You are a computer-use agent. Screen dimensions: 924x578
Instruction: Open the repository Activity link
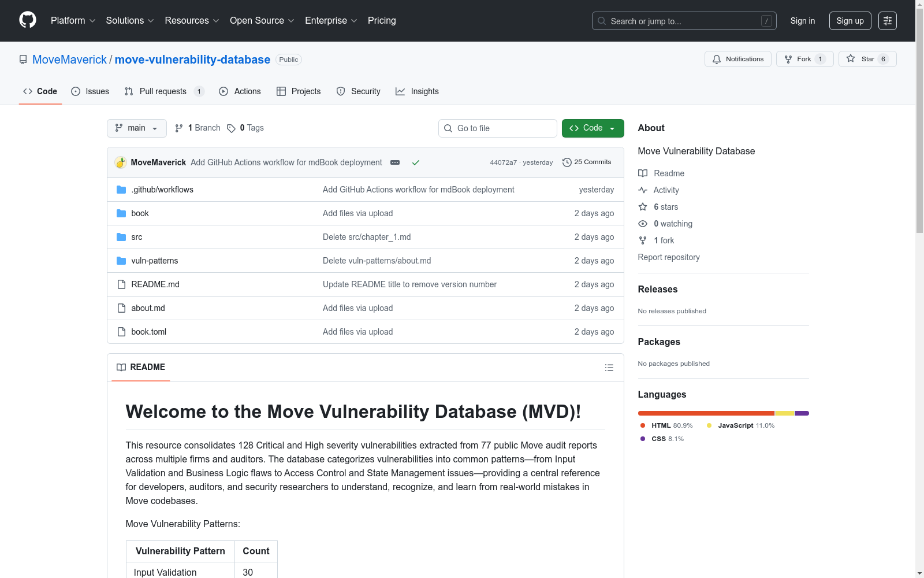[658, 190]
